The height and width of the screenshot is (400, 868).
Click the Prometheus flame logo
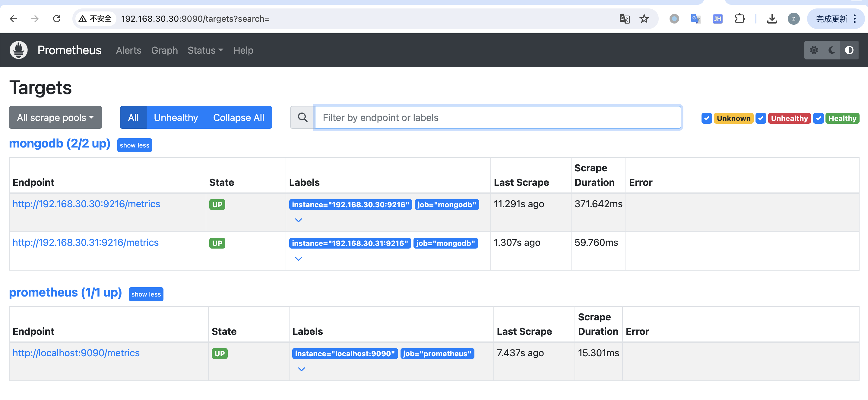click(x=18, y=50)
